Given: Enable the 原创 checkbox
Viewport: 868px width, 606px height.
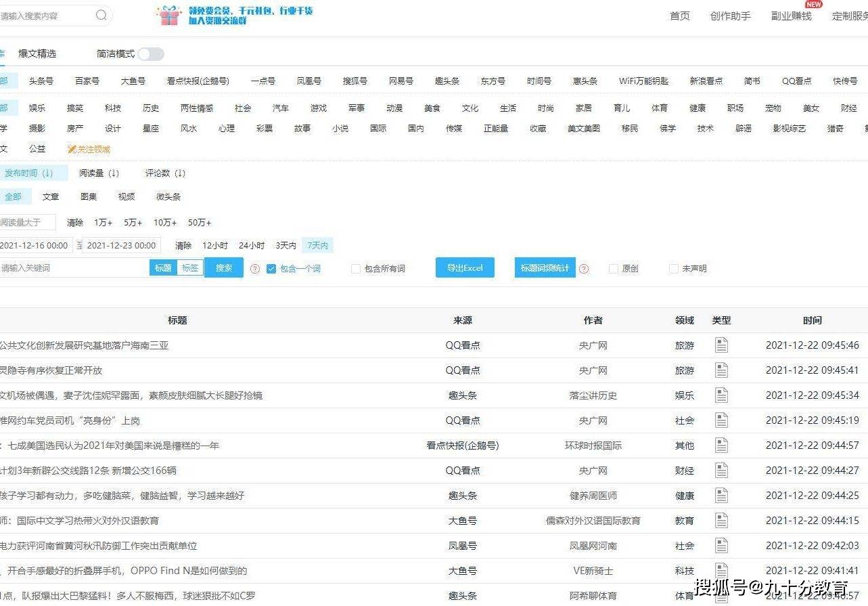Looking at the screenshot, I should click(613, 268).
